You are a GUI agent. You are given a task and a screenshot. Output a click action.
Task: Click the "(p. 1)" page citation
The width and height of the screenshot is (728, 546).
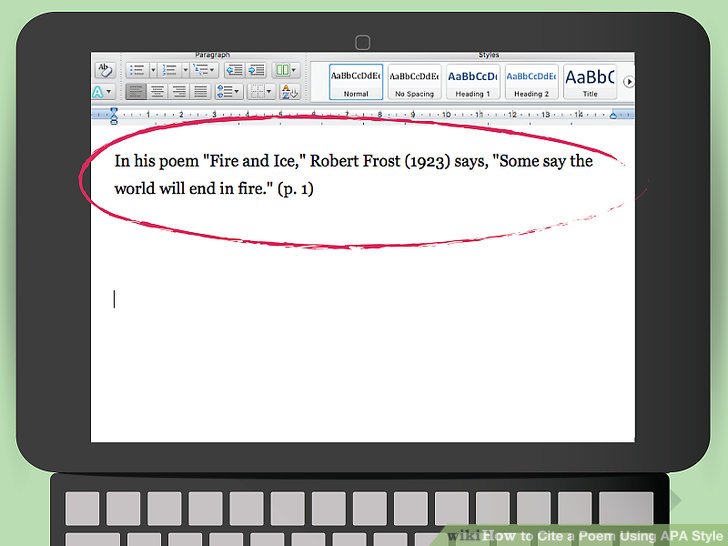tap(295, 189)
